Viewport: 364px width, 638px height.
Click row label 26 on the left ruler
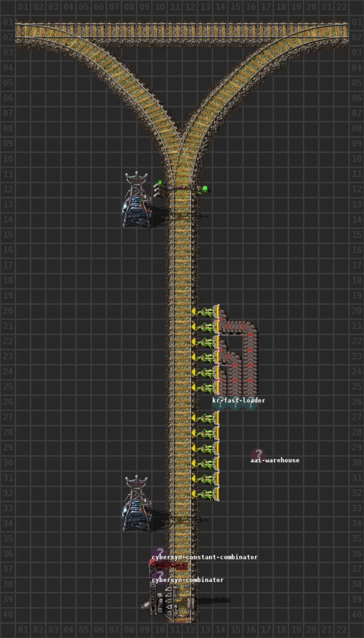[x=7, y=402]
